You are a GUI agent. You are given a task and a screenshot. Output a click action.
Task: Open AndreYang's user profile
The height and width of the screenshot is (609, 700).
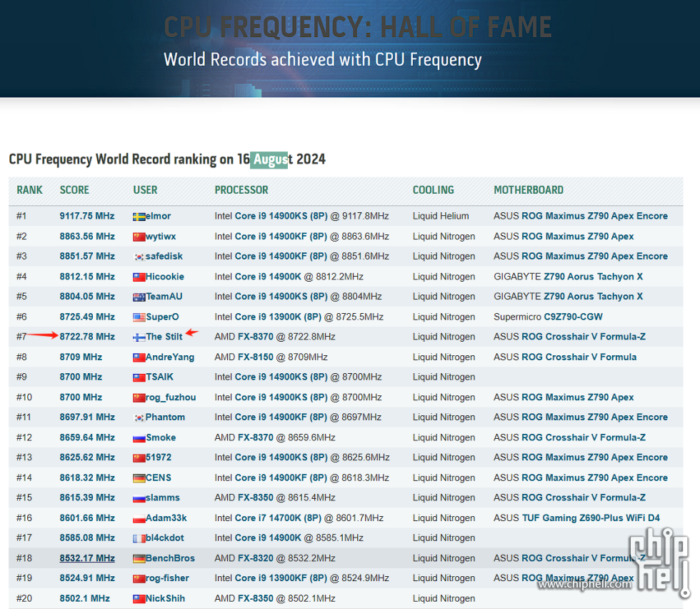coord(170,357)
